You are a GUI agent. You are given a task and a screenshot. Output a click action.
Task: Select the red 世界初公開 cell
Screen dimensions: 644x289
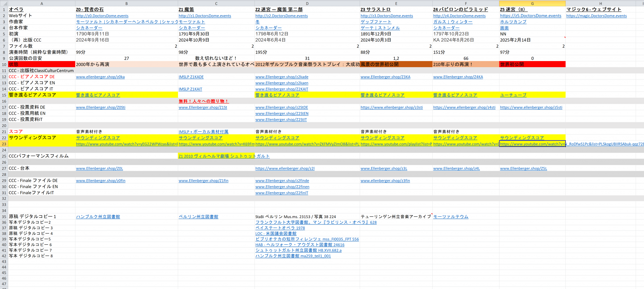click(532, 64)
